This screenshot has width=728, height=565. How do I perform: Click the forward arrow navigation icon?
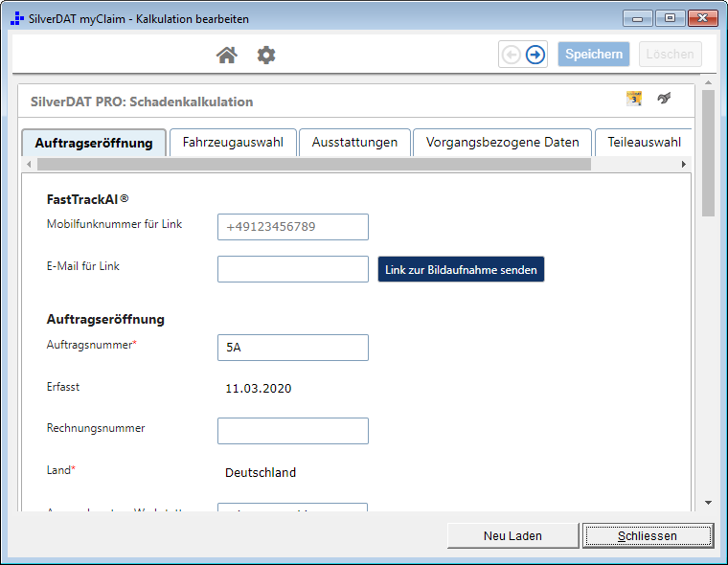click(535, 55)
